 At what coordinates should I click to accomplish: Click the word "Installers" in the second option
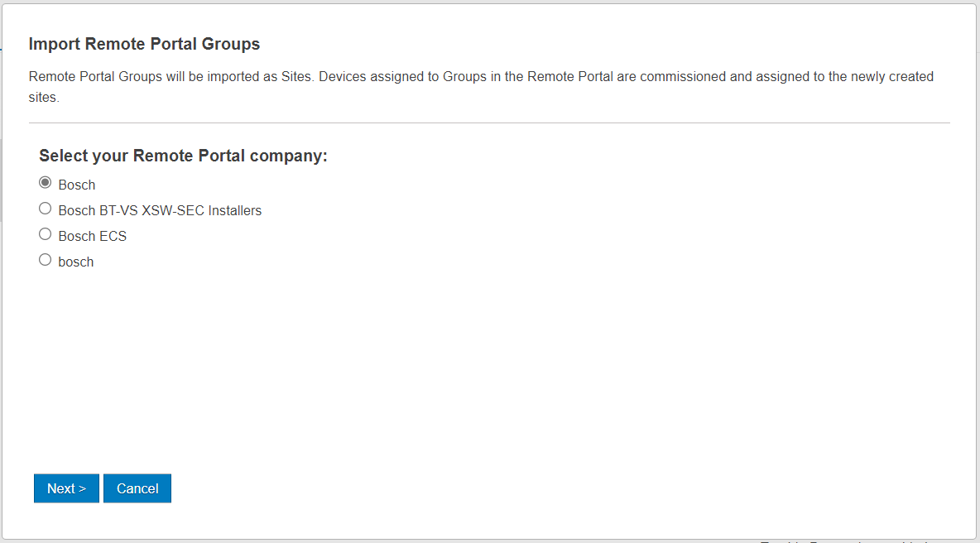point(234,210)
